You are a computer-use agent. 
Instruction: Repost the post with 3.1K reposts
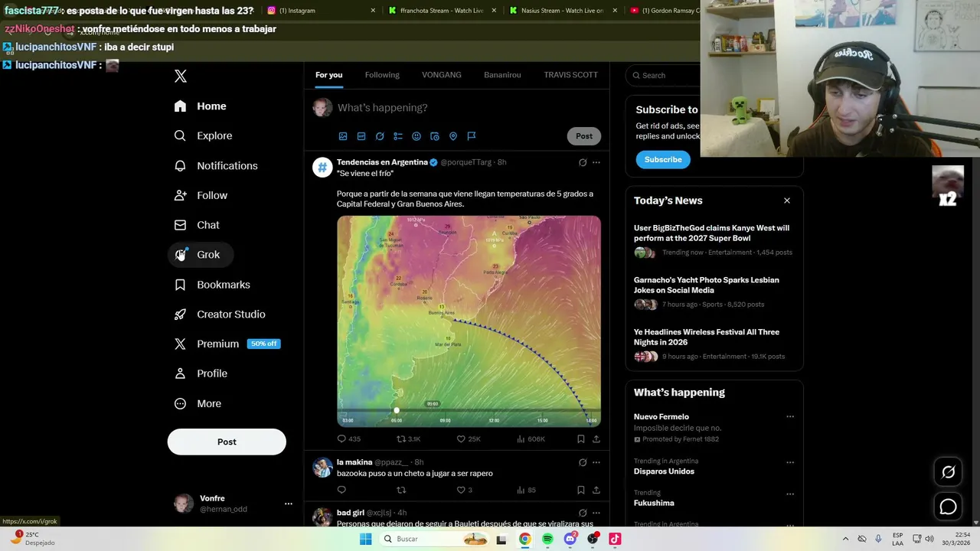pos(401,439)
